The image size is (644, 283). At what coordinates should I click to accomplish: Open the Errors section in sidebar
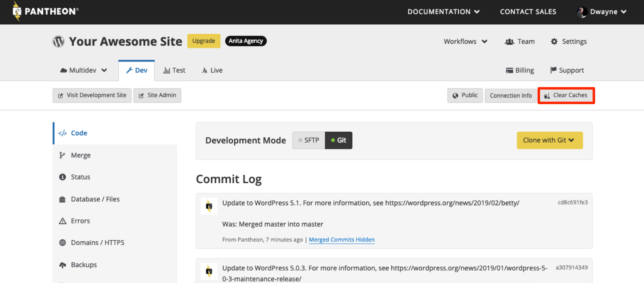(80, 221)
